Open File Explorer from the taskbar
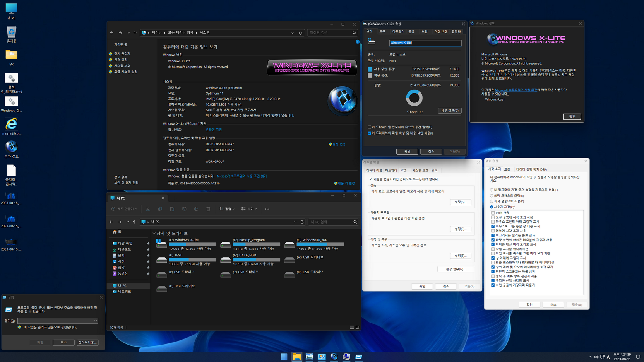Viewport: 644px width, 362px height. click(297, 357)
